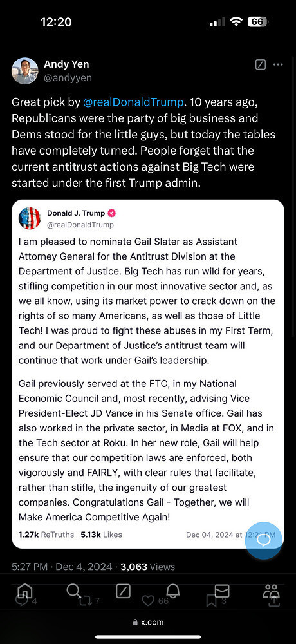Open Grok from the bottom navigation bar
This screenshot has width=296, height=644.
pos(123,591)
